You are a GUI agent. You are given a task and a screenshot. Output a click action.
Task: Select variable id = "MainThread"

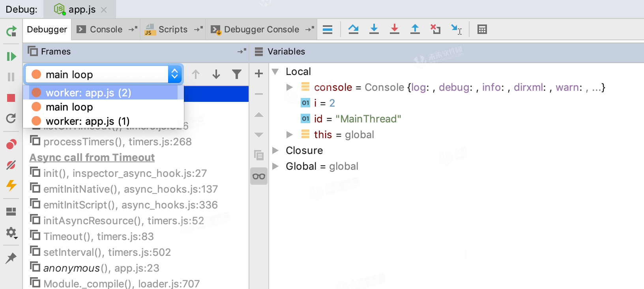pyautogui.click(x=351, y=119)
